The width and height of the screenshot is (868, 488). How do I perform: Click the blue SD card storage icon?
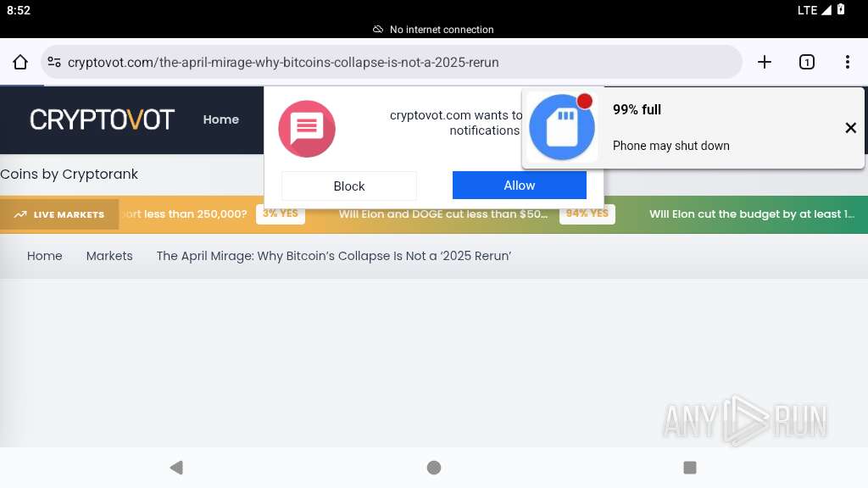[561, 127]
